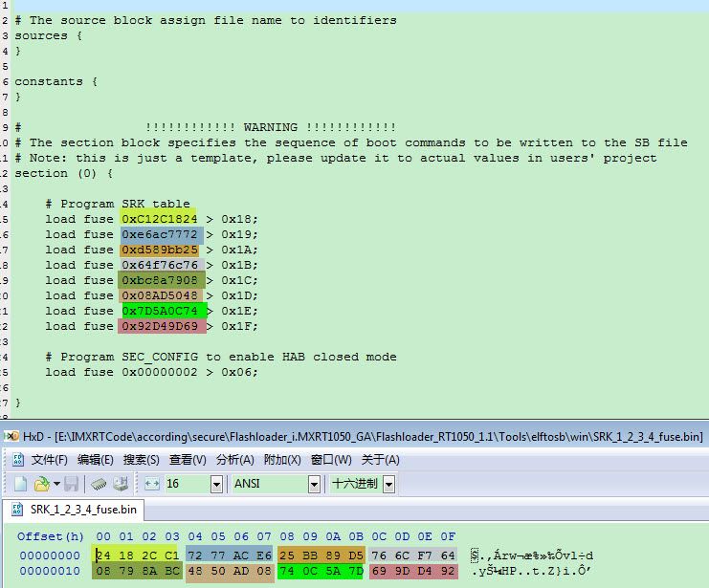Viewport: 709px width, 588px height.
Task: Click the highlighted fuse value 0x08AD5048
Action: (159, 295)
